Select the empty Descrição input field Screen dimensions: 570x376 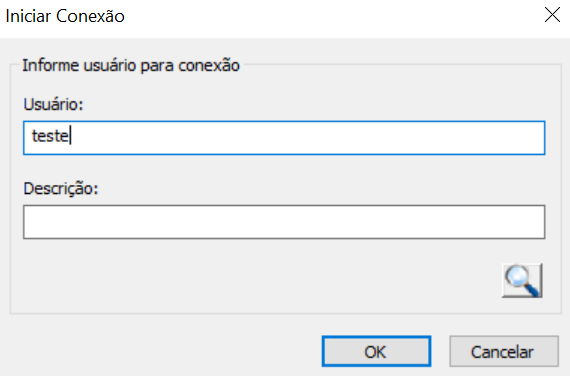tap(284, 222)
